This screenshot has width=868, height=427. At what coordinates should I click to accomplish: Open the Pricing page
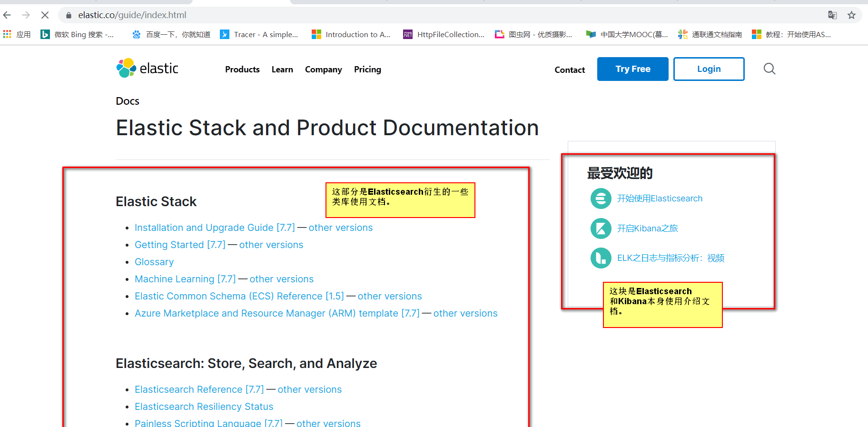[x=367, y=70]
